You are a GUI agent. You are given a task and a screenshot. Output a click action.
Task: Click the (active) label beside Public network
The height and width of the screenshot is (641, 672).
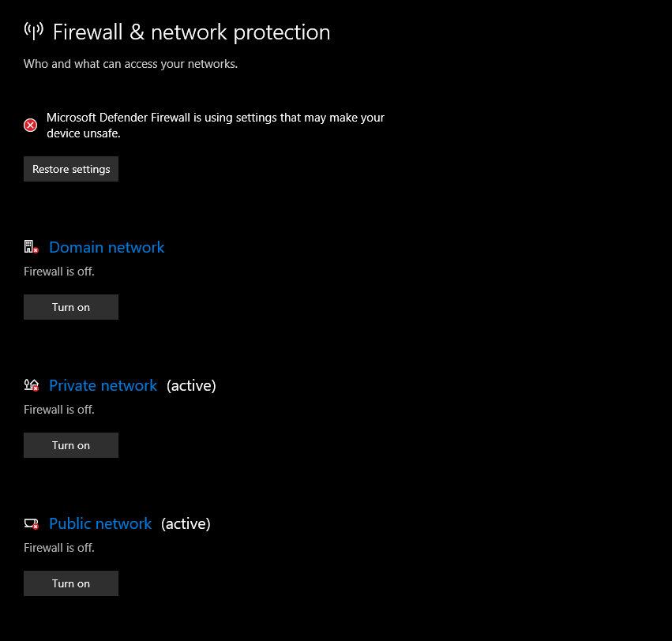click(186, 523)
